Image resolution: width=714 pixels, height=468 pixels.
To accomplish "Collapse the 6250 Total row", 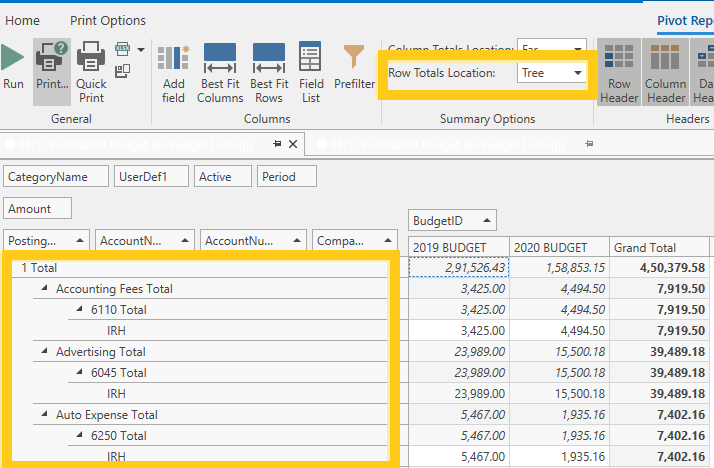I will [79, 435].
